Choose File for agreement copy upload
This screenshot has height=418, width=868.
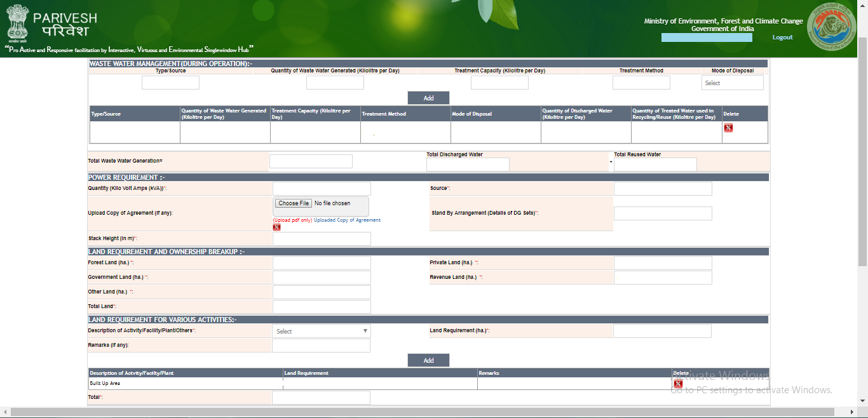point(294,203)
